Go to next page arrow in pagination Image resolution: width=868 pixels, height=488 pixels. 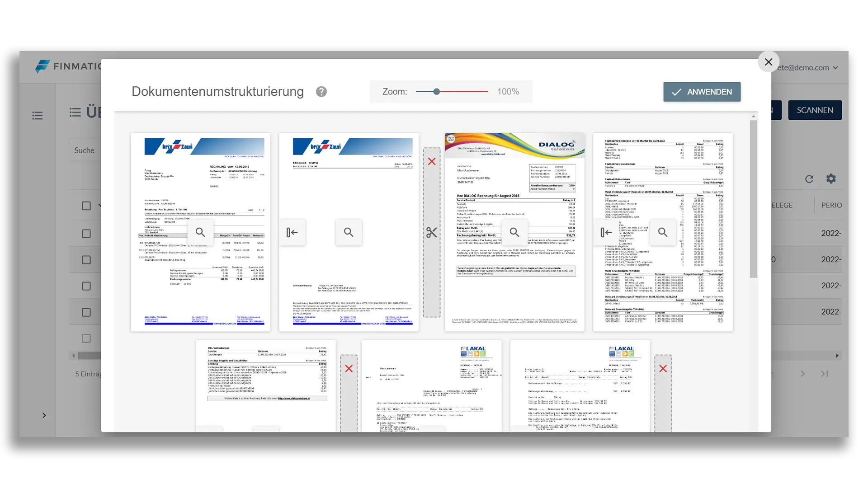click(x=803, y=374)
